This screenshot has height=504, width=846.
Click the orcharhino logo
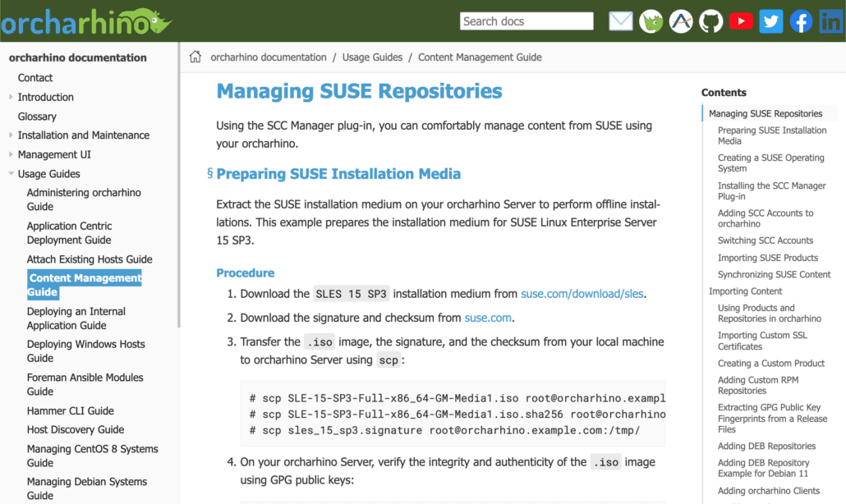(x=86, y=21)
